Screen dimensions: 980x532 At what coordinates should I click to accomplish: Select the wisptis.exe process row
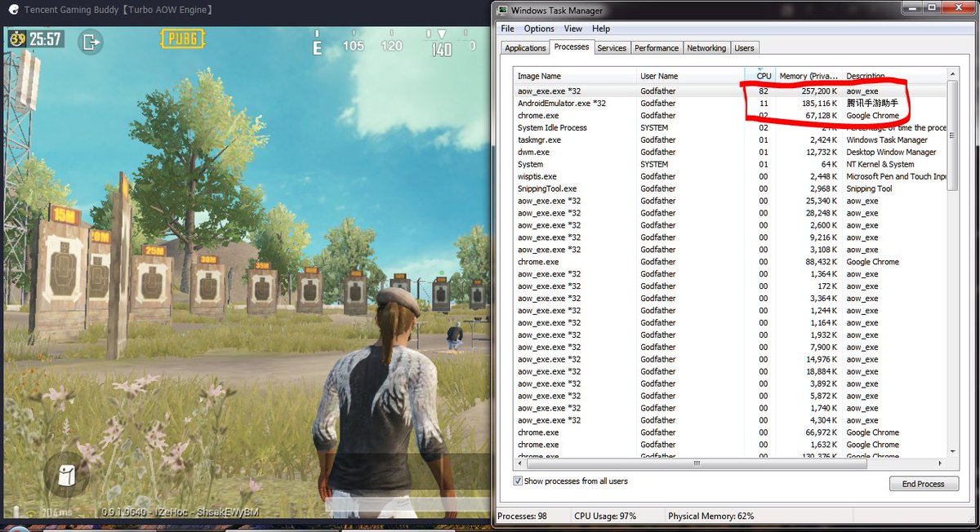pos(730,176)
